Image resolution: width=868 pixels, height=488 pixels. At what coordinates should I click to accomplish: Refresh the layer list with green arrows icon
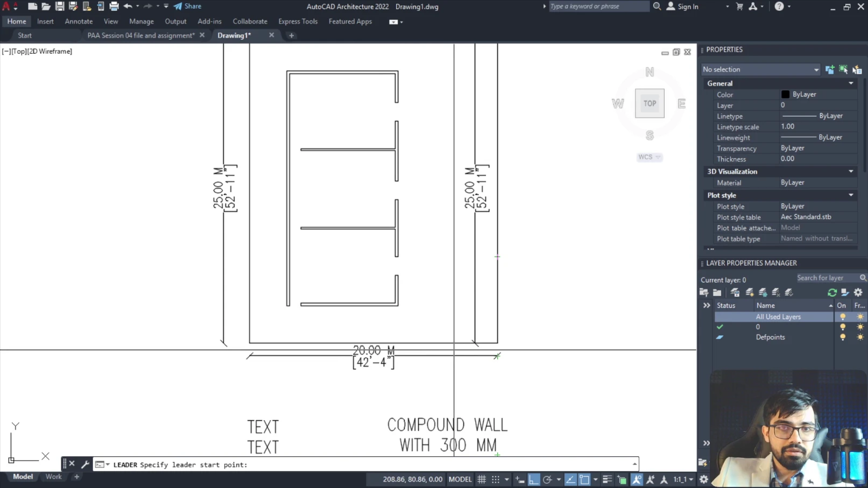pyautogui.click(x=832, y=293)
